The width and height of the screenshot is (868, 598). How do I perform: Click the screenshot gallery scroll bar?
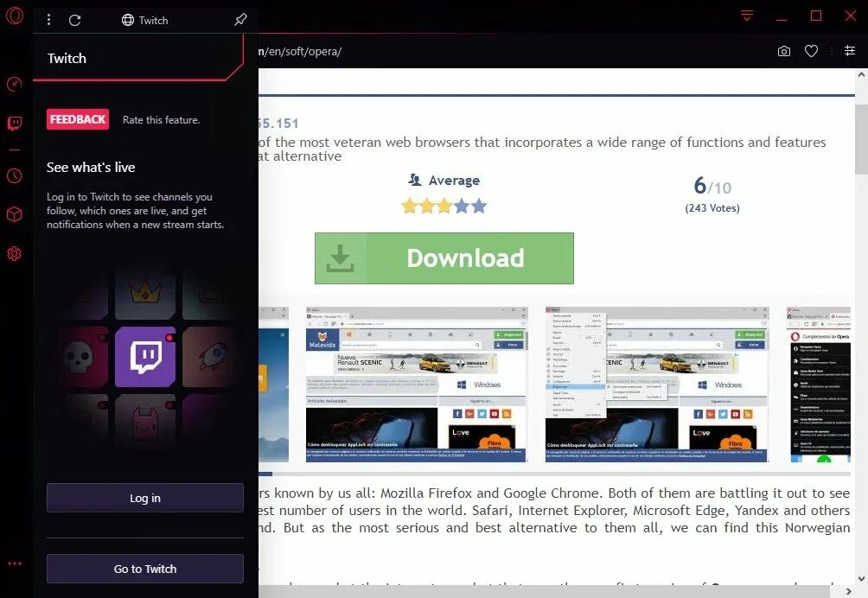(x=555, y=474)
